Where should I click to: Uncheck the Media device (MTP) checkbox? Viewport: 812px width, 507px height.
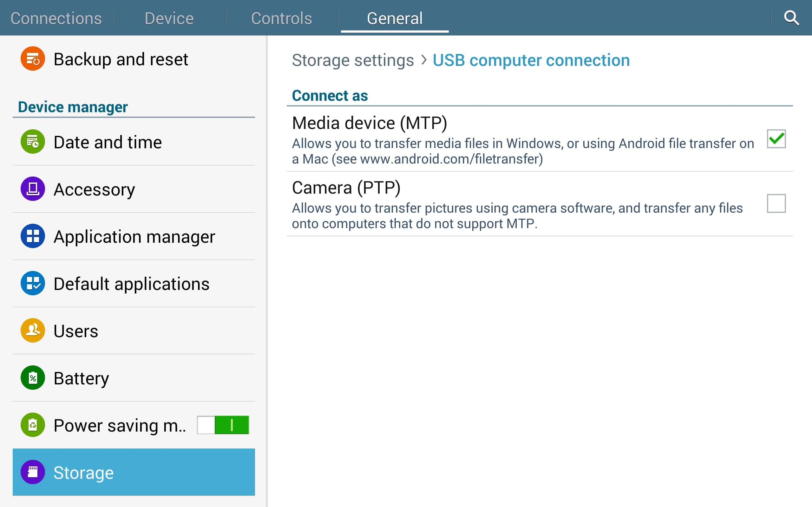point(776,138)
